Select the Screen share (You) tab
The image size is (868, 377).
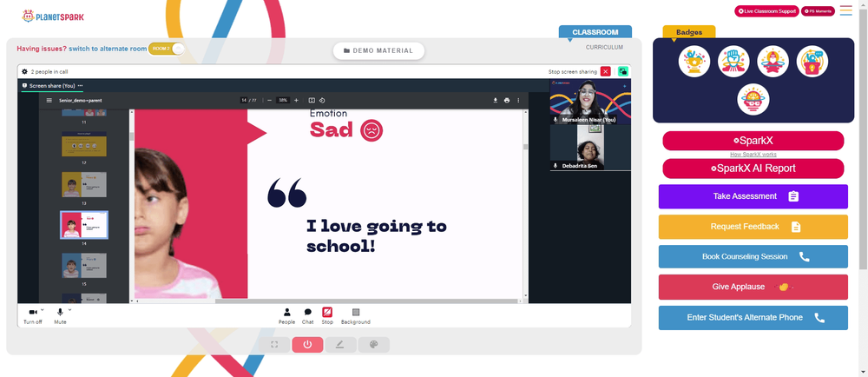[52, 86]
